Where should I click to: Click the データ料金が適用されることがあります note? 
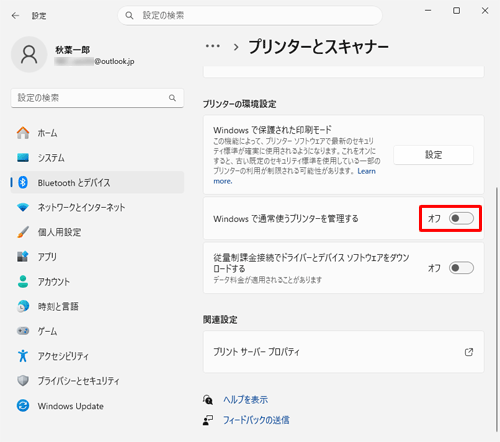coord(268,280)
